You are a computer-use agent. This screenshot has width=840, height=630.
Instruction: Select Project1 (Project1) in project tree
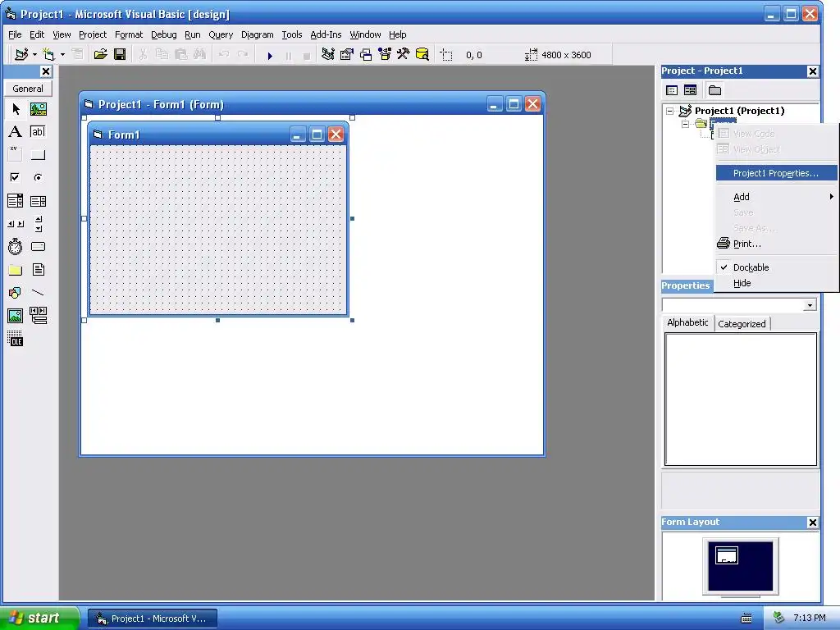[x=739, y=111]
